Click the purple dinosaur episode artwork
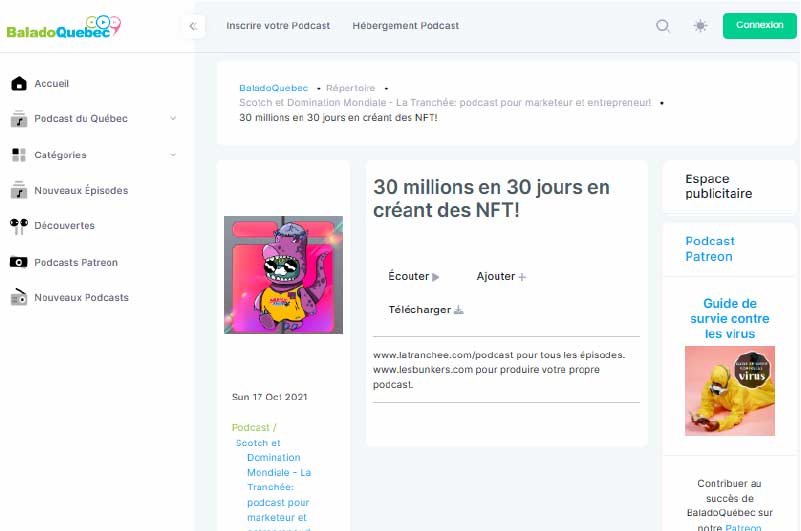The width and height of the screenshot is (801, 531). (284, 275)
